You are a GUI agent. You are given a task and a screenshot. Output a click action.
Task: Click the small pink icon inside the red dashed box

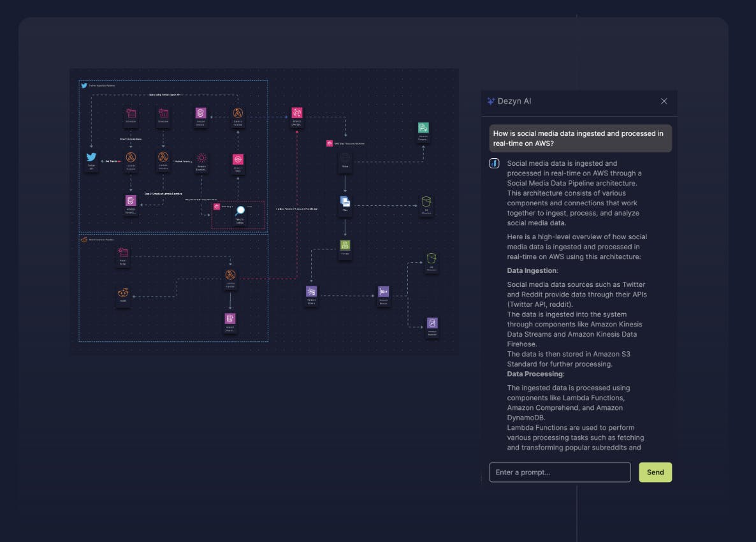(217, 207)
